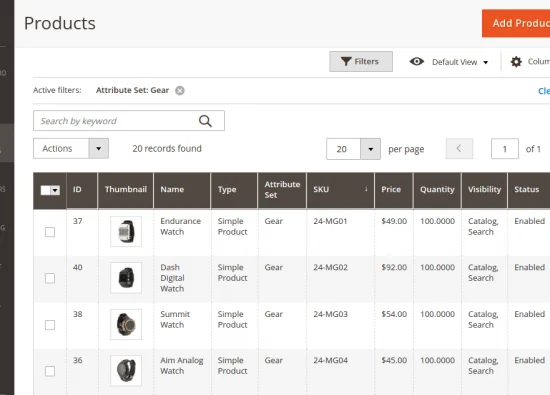Toggle the select-all header checkbox
Screen dimensions: 550x395
pos(45,190)
